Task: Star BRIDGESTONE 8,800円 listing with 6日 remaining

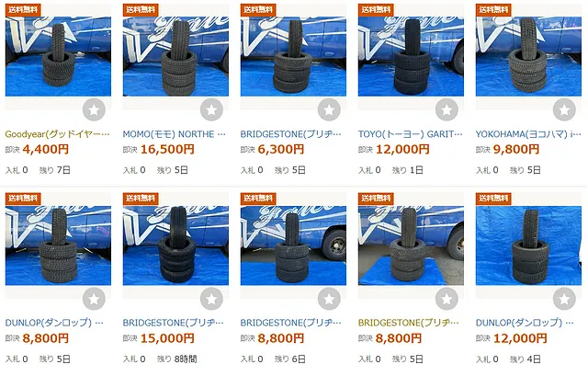Action: tap(329, 299)
